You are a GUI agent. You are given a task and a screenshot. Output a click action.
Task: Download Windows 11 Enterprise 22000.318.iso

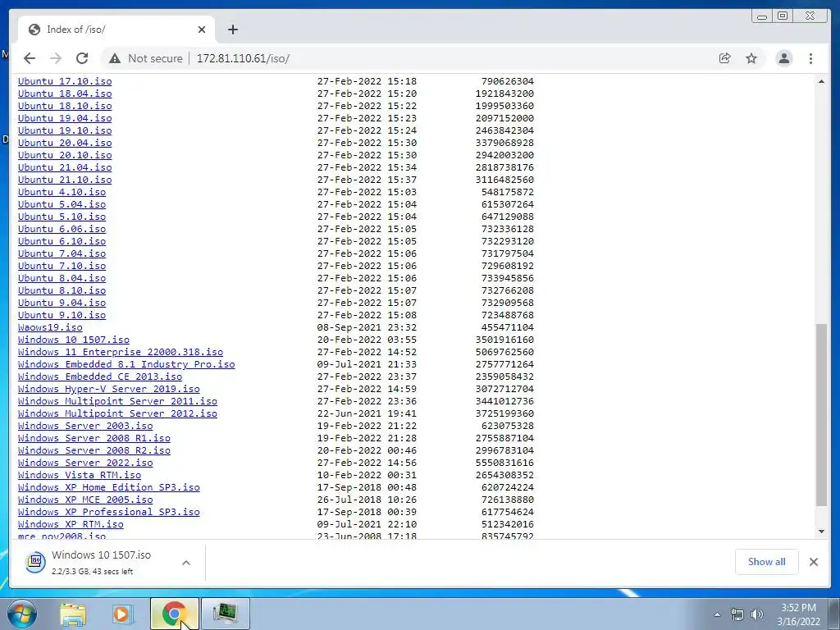pos(121,353)
